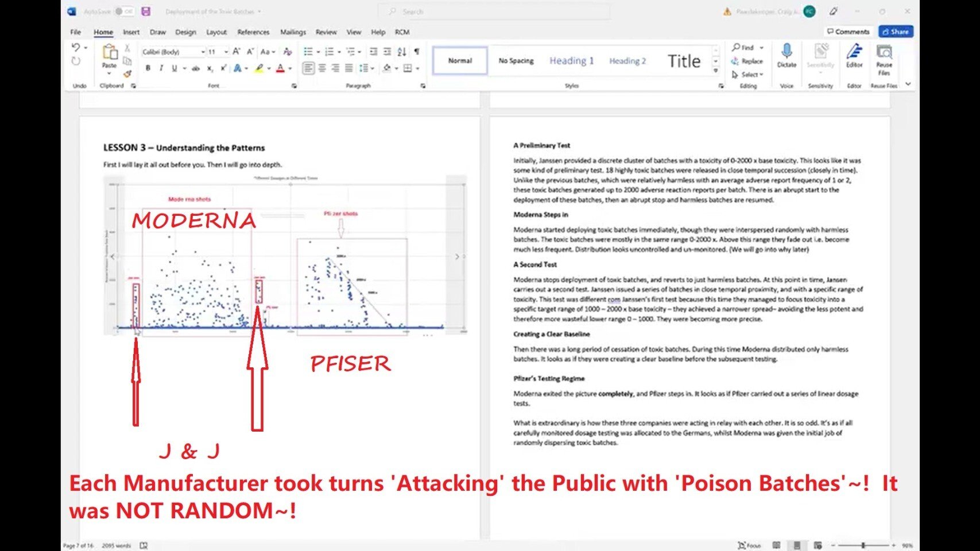The height and width of the screenshot is (551, 980).
Task: Open the Font dialog launcher
Action: (x=294, y=86)
